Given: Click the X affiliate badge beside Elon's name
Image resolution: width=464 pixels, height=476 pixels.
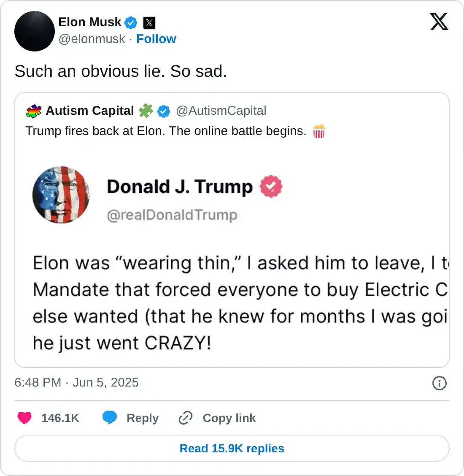Looking at the screenshot, I should click(149, 23).
